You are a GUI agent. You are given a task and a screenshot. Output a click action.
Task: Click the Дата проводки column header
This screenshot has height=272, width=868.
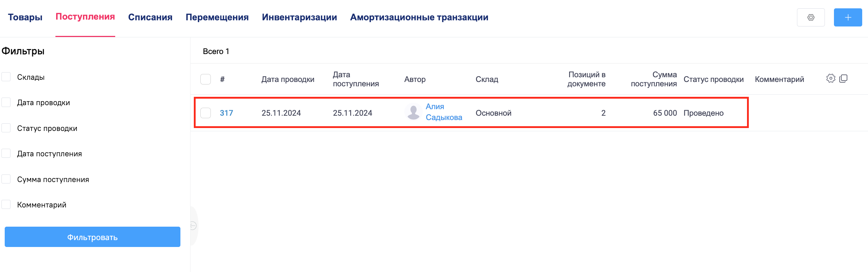tap(288, 79)
